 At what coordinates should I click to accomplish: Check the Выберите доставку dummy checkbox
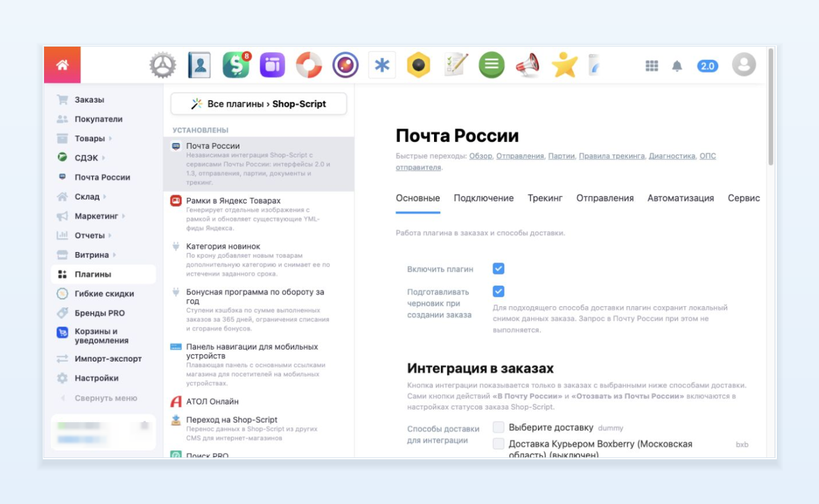pos(498,427)
